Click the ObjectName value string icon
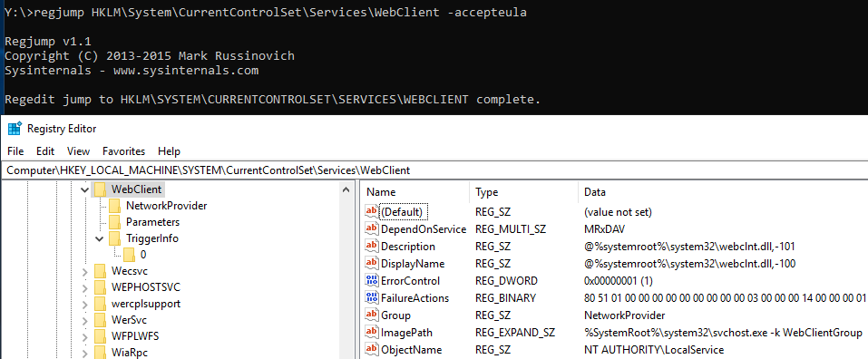 click(x=372, y=350)
